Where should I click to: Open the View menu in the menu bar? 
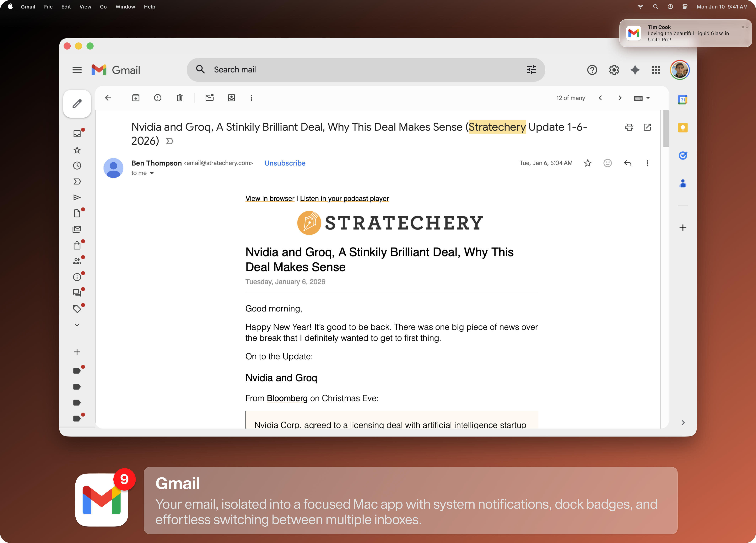tap(85, 7)
